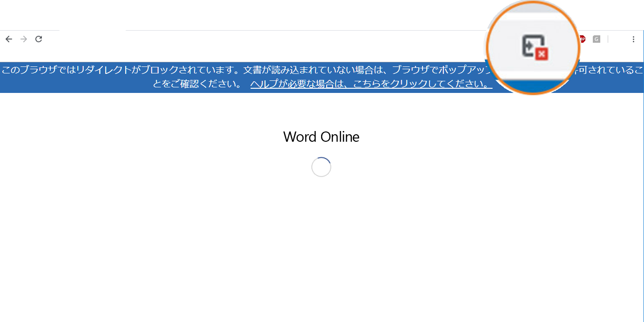
Task: Open the browser three-dot menu
Action: tap(633, 39)
